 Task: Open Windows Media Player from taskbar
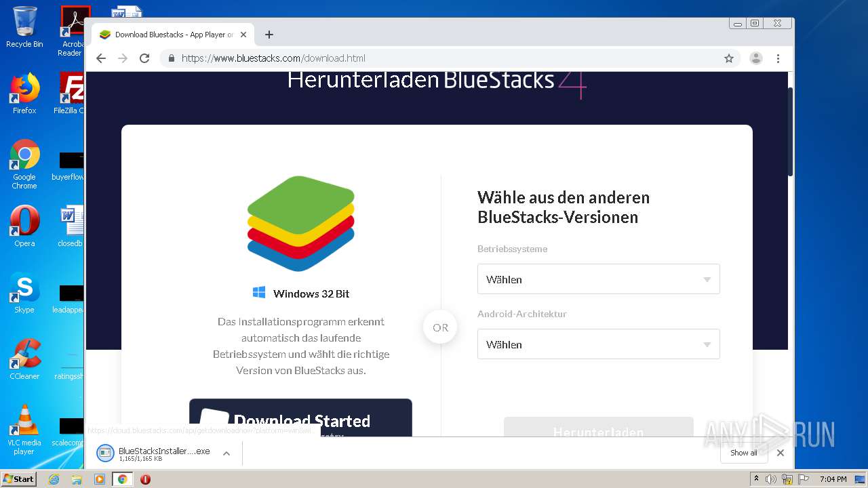coord(100,479)
